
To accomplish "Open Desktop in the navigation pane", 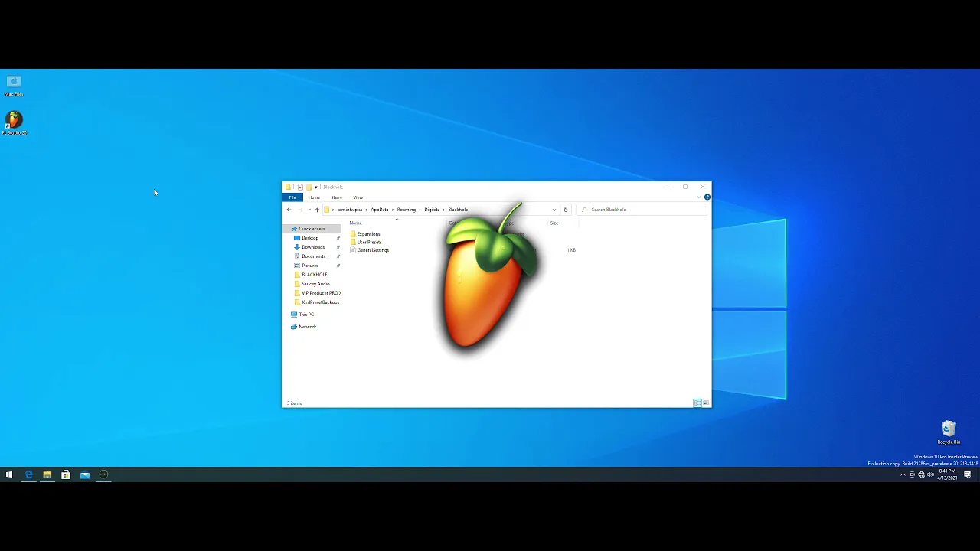I will 310,238.
